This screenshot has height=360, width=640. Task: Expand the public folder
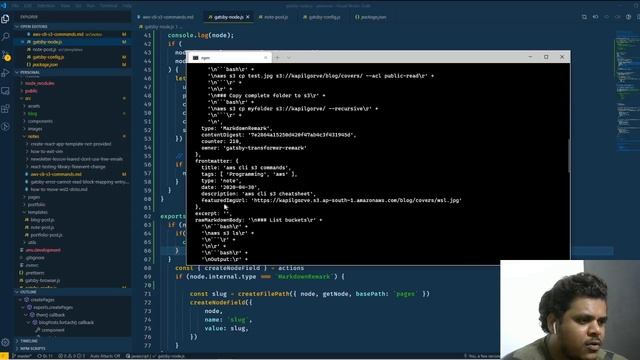coord(31,91)
